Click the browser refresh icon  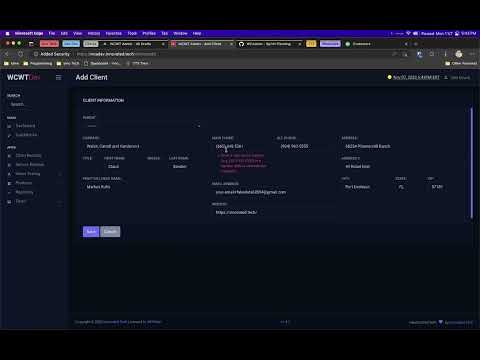[x=20, y=54]
